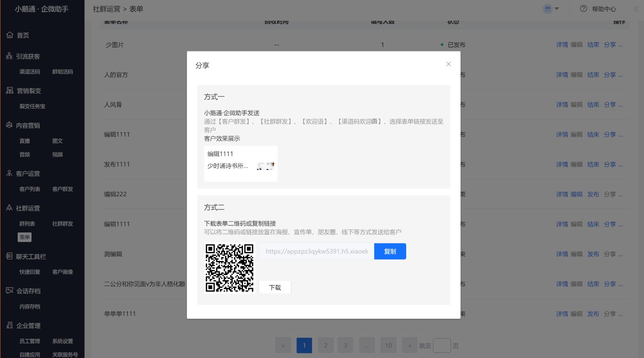Viewport: 644px width, 358px height.
Task: Click the 聊天工具栏 section icon
Action: 9,256
